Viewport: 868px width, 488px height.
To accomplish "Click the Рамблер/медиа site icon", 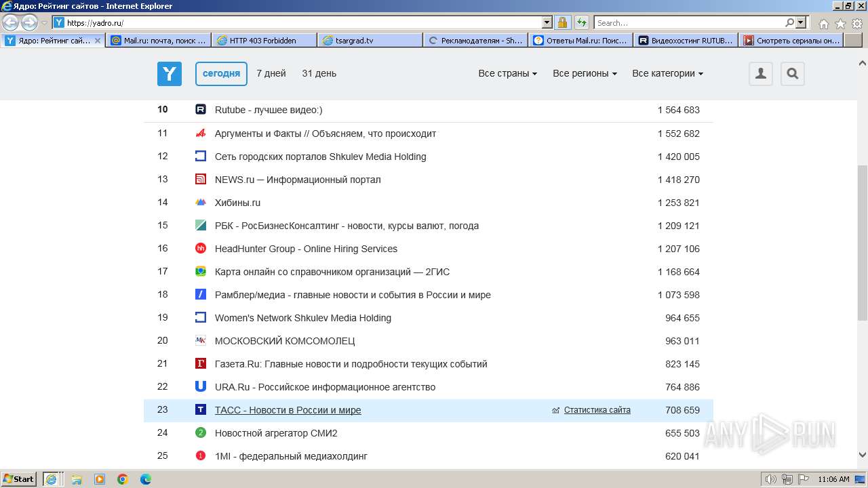I will [201, 295].
